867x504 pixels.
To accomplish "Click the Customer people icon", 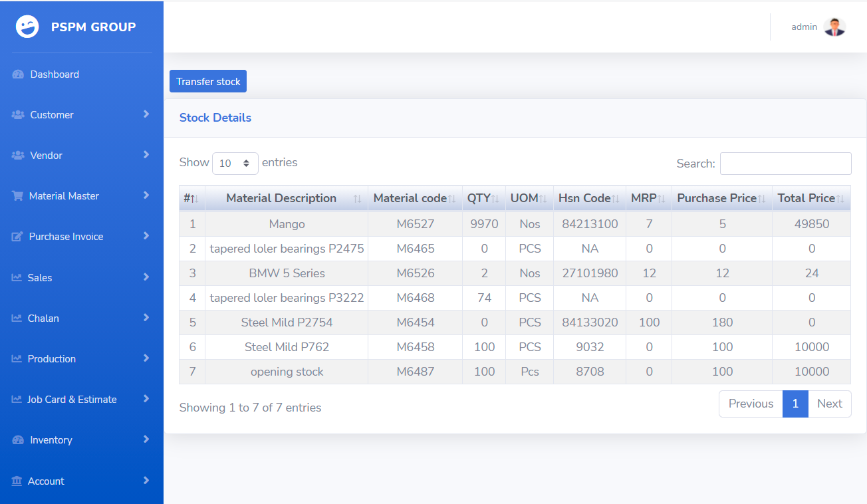I will (x=18, y=115).
